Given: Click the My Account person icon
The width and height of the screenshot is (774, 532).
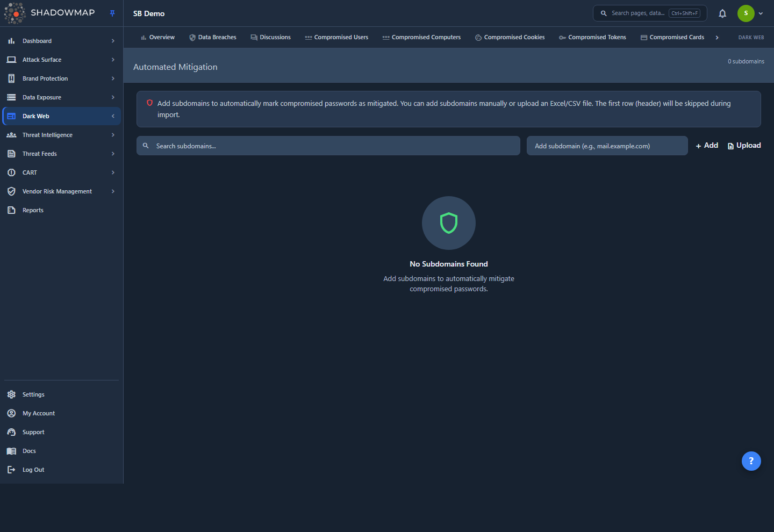Looking at the screenshot, I should point(11,413).
